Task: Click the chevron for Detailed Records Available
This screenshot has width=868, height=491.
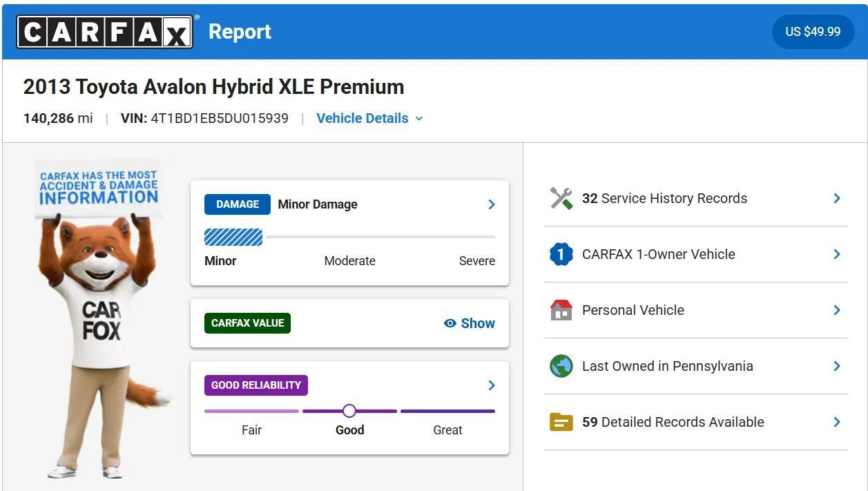Action: [x=837, y=422]
